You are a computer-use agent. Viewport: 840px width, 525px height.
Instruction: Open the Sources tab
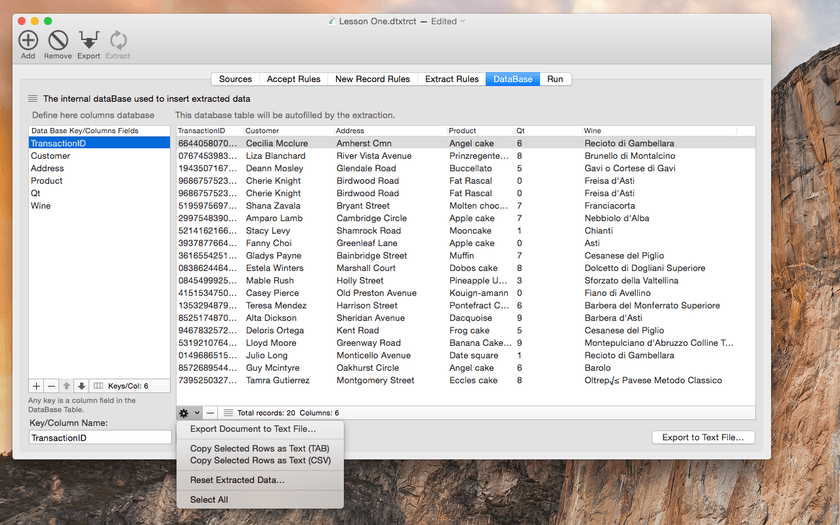pyautogui.click(x=235, y=79)
